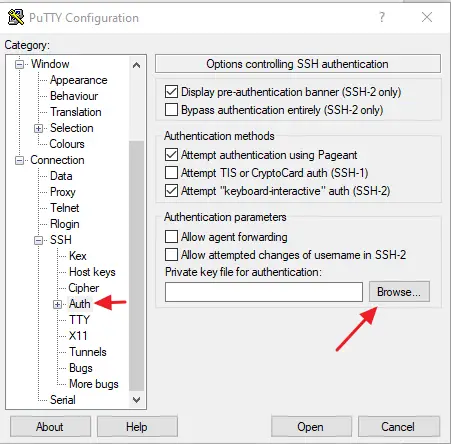
Task: Open the Host keys category
Action: click(x=92, y=272)
